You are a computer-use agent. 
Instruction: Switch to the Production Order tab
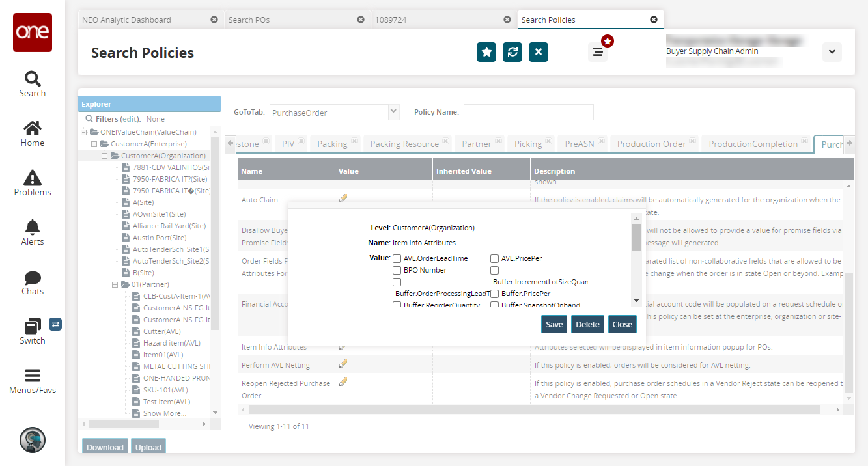point(651,144)
